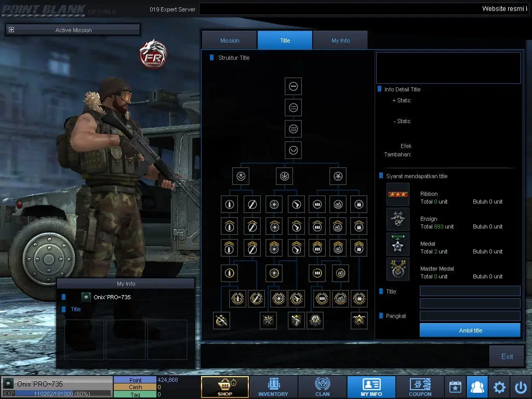The image size is (532, 399).
Task: Open the CLAN menu
Action: [x=322, y=387]
